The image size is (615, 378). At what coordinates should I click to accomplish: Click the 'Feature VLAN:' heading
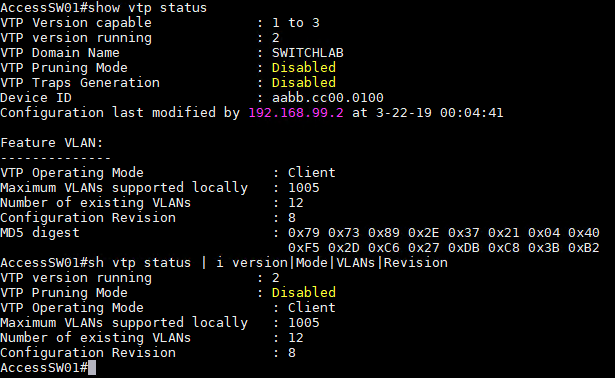52,143
